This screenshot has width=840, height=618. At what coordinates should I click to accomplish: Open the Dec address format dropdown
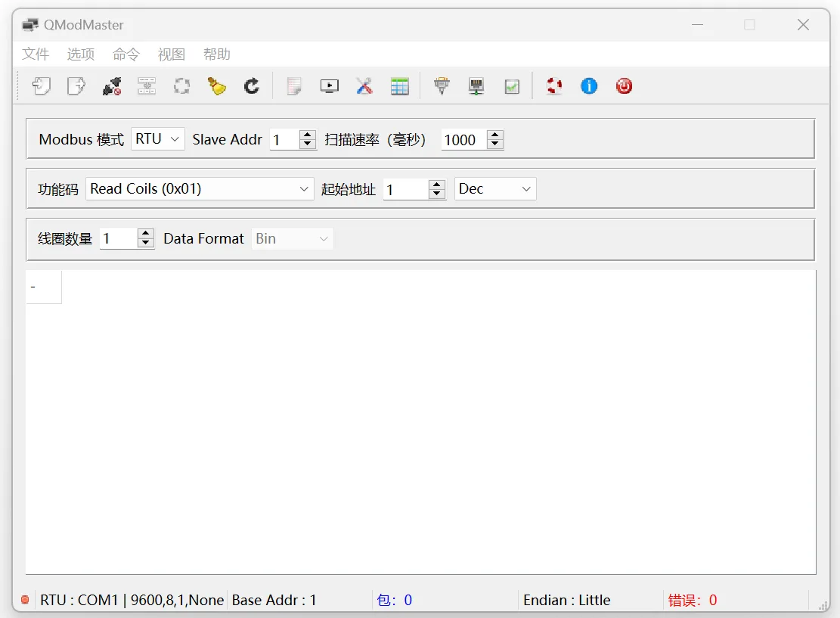click(x=495, y=188)
